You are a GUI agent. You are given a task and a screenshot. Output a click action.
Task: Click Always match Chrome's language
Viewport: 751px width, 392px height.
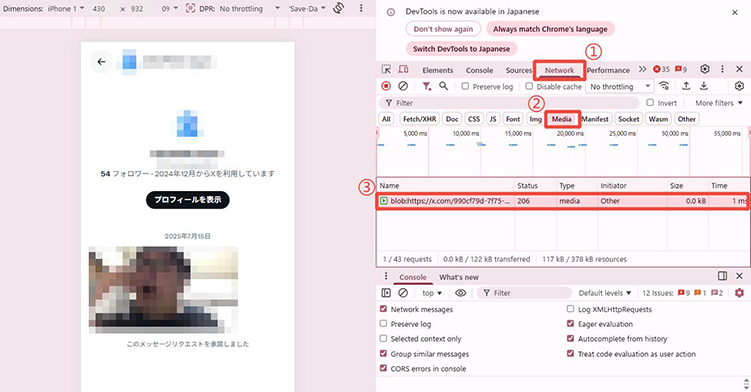tap(550, 29)
